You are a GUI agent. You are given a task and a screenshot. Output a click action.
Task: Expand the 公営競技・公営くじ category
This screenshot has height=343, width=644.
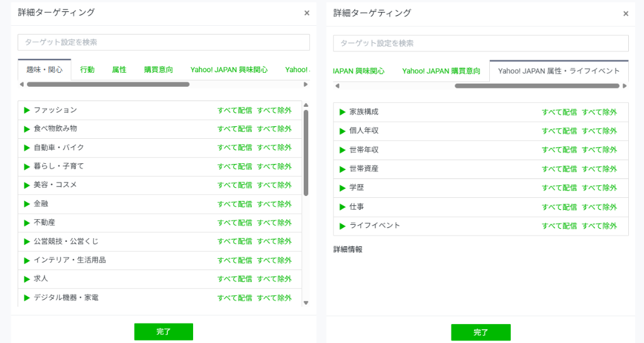click(27, 242)
